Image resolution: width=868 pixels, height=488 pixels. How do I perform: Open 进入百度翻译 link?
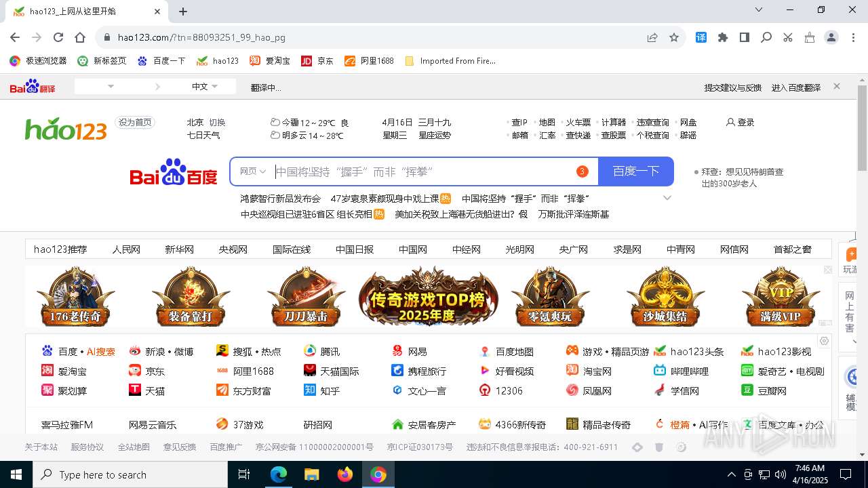coord(796,87)
